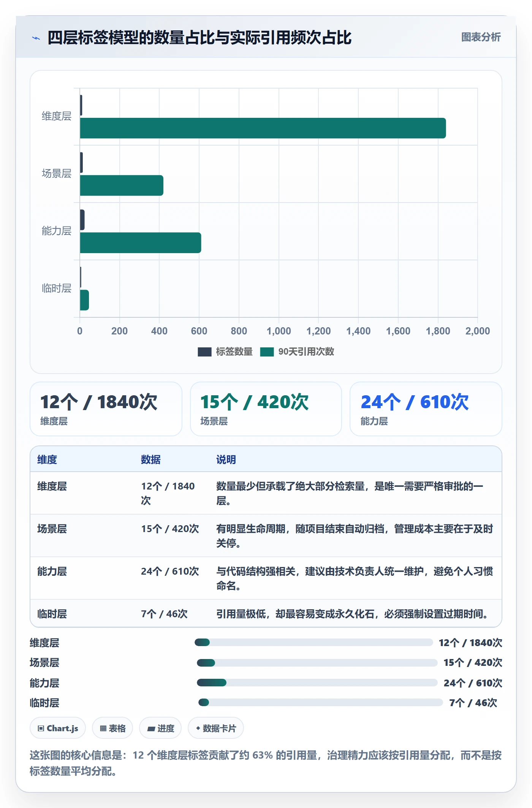Click the lightning icon beside the title

(x=36, y=38)
